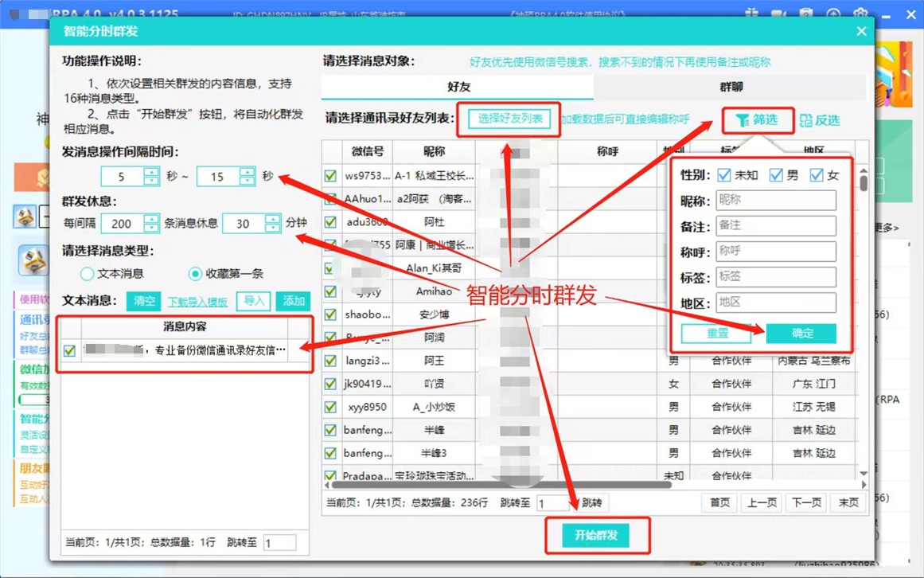The width and height of the screenshot is (924, 578).
Task: Close the 智能分时群发 dialog
Action: pyautogui.click(x=861, y=31)
